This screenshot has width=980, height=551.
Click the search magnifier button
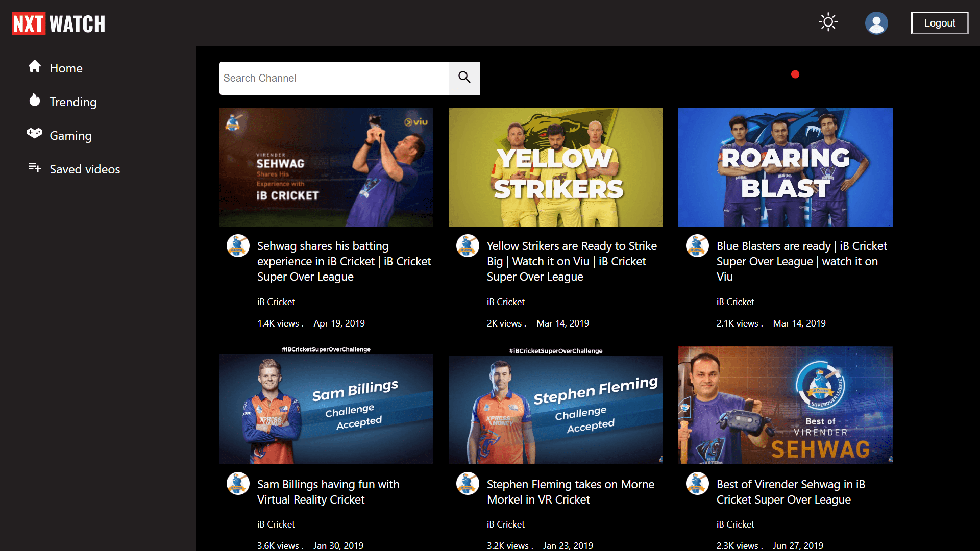(464, 78)
